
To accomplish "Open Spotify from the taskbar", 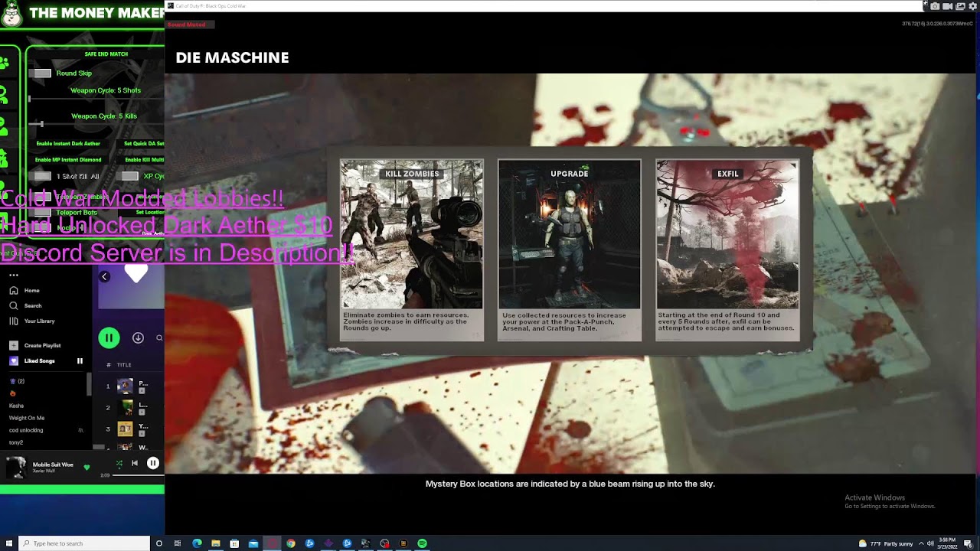I will (422, 543).
